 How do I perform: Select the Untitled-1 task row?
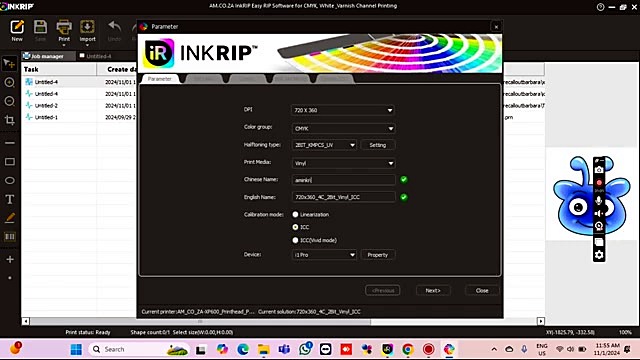[x=79, y=117]
